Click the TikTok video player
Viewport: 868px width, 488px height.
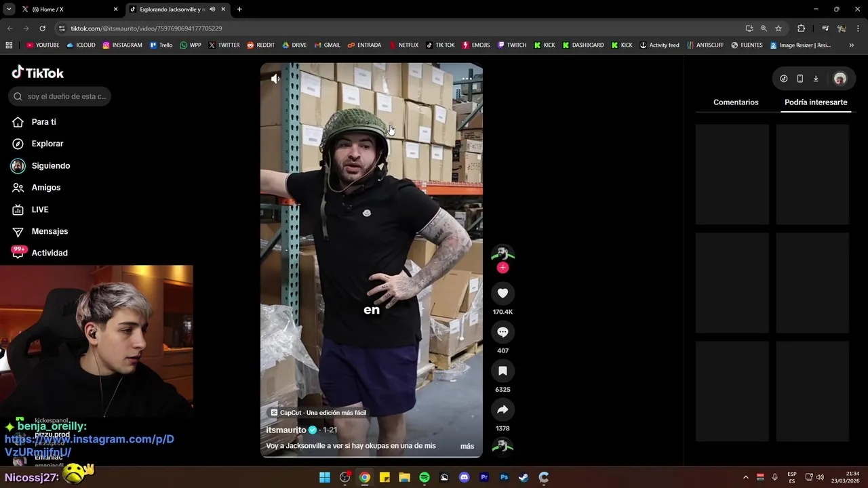click(372, 260)
